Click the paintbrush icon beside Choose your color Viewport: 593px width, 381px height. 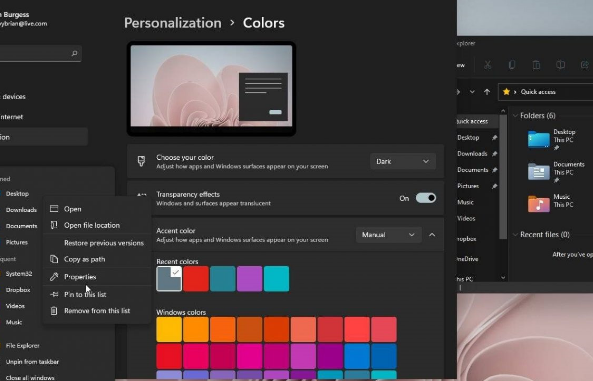(x=141, y=161)
